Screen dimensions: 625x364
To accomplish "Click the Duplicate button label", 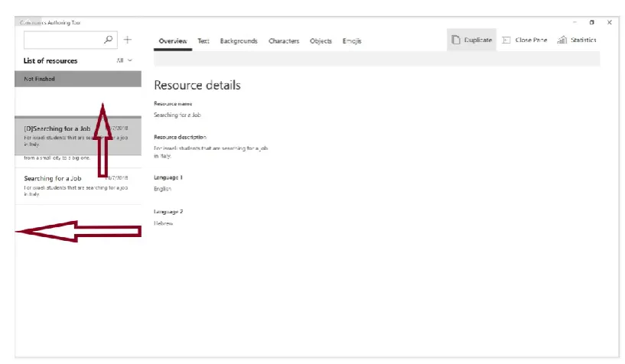I will pos(478,40).
